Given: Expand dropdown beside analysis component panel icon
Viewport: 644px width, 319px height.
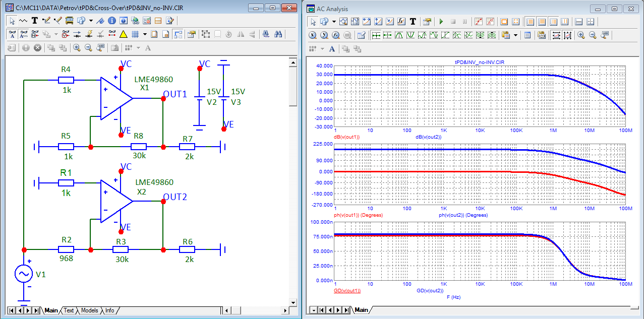Looking at the screenshot, I should [335, 22].
